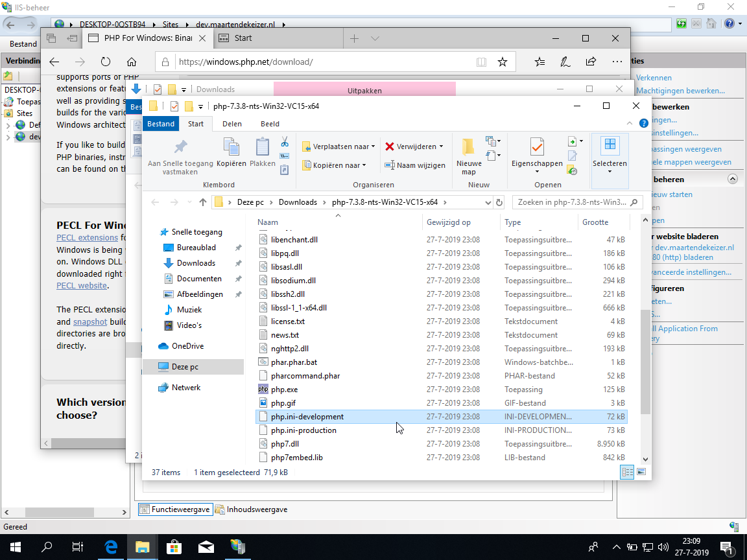The image size is (747, 560).
Task: Click the Kopiëren (copy) icon in Klembord group
Action: tap(231, 152)
